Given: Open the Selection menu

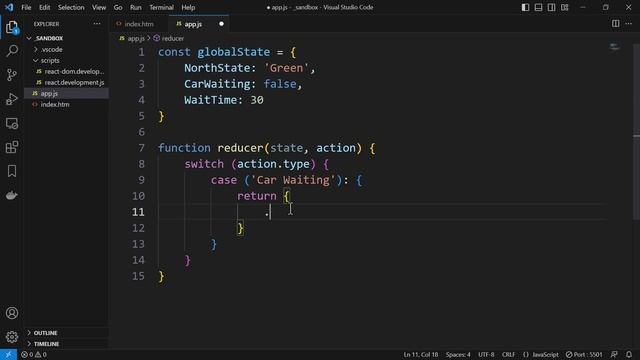Looking at the screenshot, I should coord(71,7).
